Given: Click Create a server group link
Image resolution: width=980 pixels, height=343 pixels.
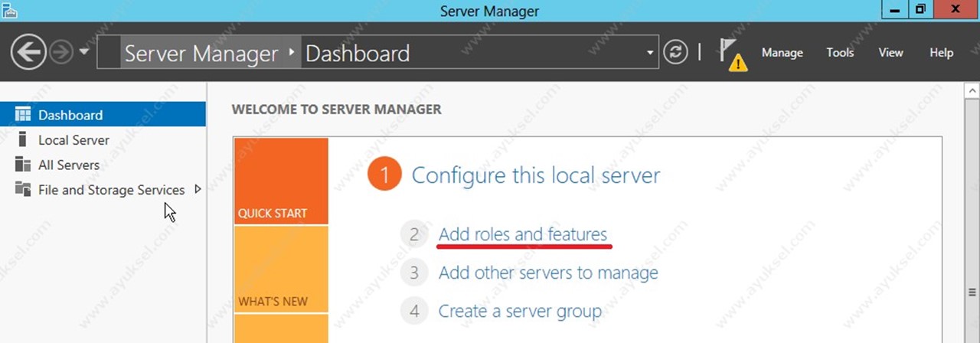Looking at the screenshot, I should 520,311.
